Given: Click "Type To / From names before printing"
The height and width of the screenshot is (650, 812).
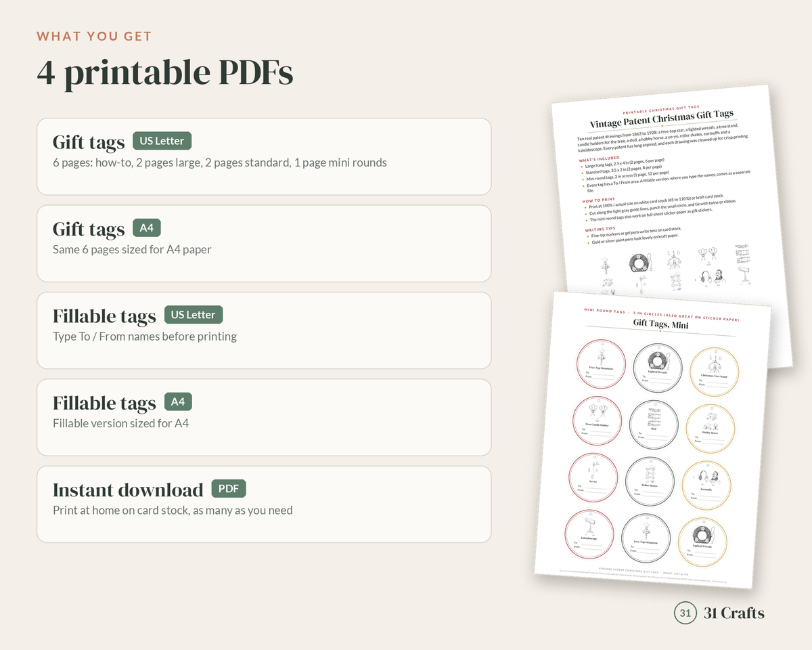Looking at the screenshot, I should (145, 337).
